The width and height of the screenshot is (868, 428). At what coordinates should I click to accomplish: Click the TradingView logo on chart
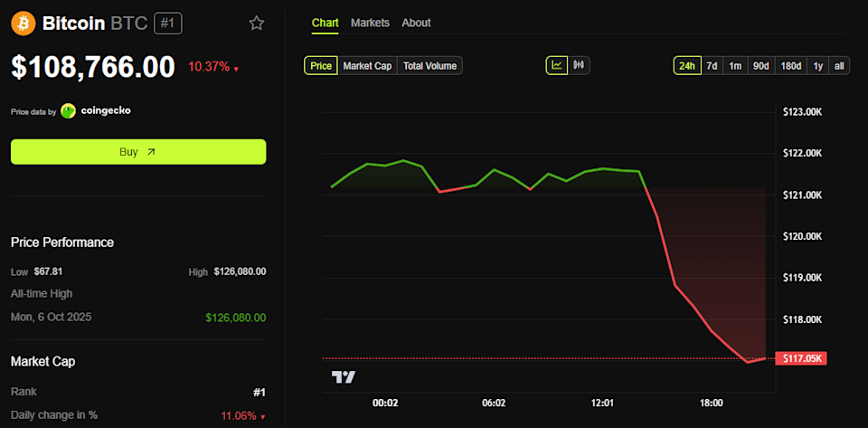point(344,376)
